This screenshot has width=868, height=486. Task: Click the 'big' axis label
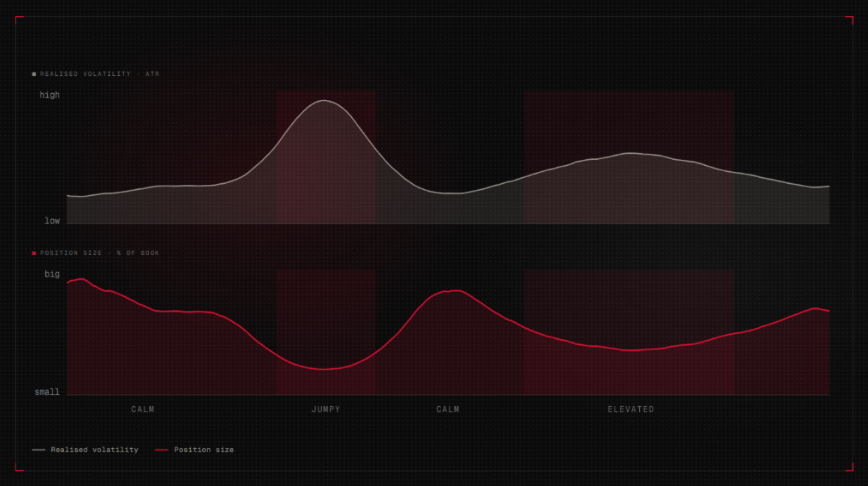(x=52, y=274)
